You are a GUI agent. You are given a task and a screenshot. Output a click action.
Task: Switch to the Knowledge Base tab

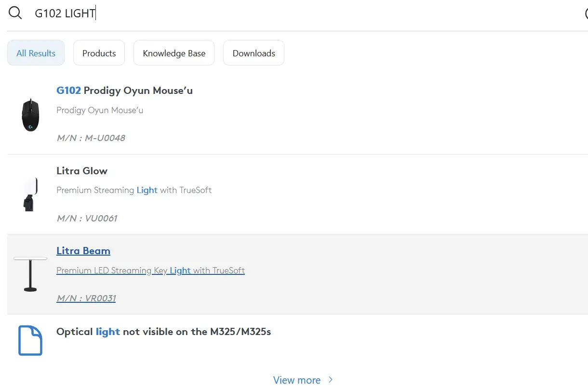click(x=174, y=53)
